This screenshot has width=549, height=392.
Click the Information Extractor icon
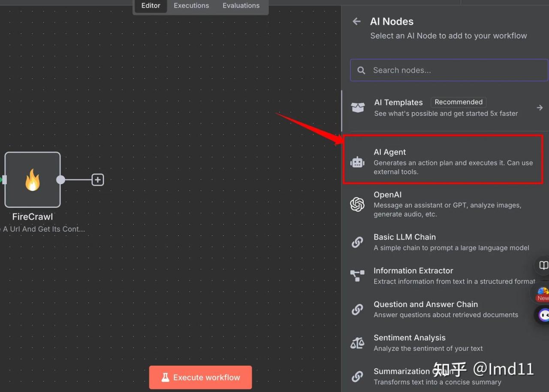click(357, 276)
